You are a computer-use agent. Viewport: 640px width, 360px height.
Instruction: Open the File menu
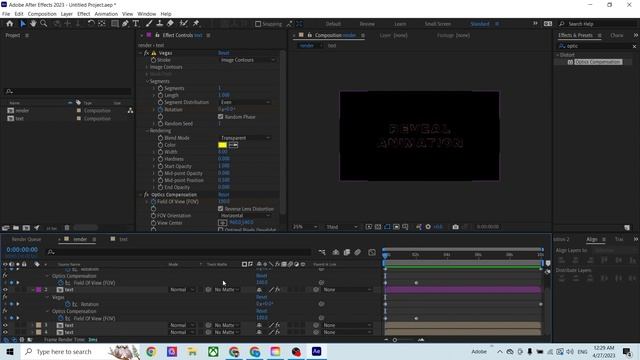(6, 14)
